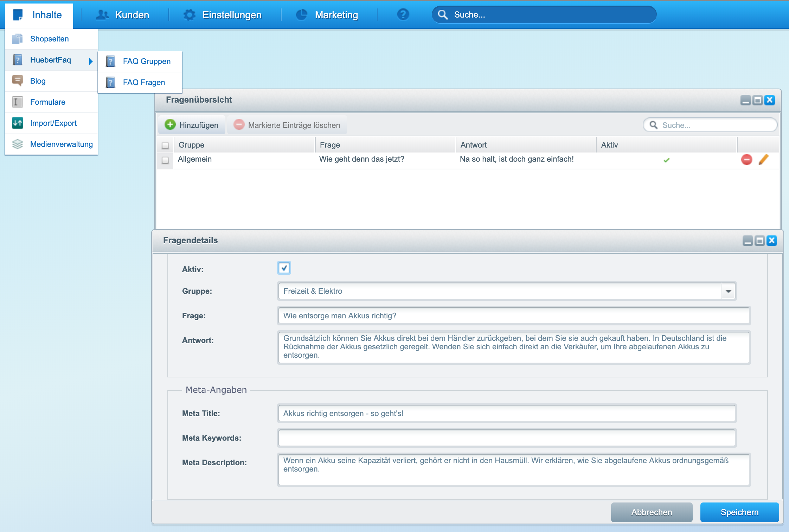The width and height of the screenshot is (789, 532).
Task: Close the Fragendetails window
Action: (772, 241)
